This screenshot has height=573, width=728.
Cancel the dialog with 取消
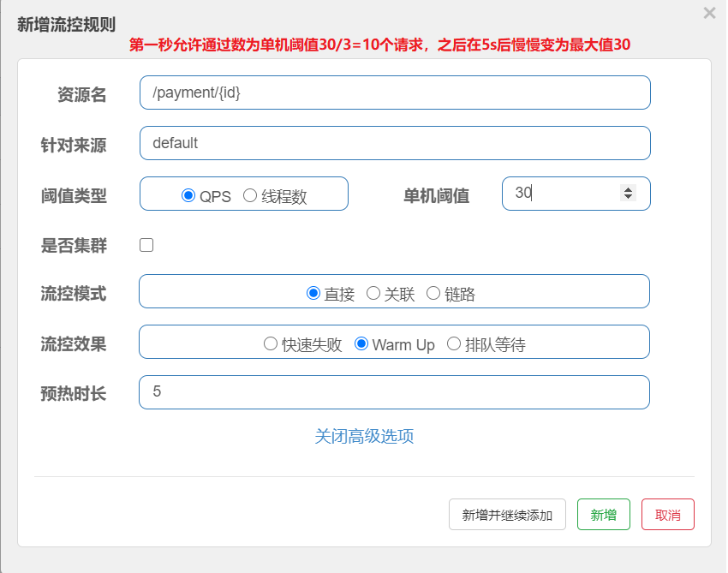[667, 515]
